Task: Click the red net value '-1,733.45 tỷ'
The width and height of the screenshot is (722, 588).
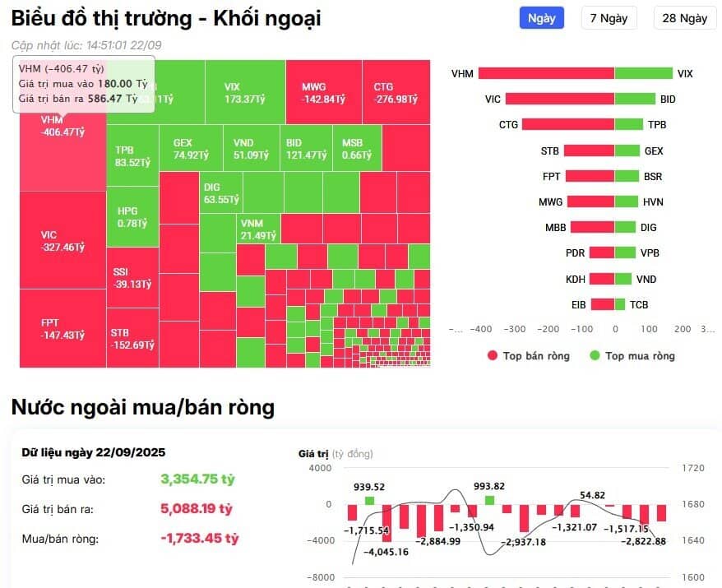Action: point(200,539)
